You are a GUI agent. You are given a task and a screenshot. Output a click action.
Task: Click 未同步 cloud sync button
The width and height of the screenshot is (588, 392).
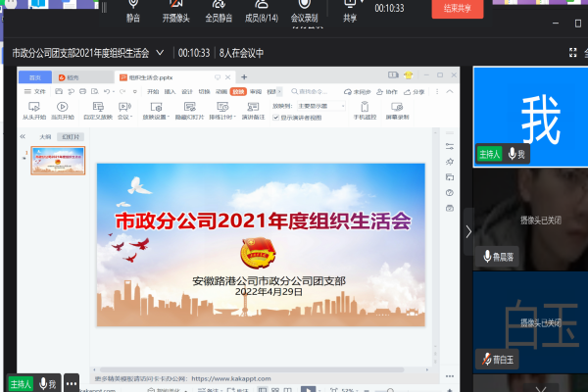(357, 92)
